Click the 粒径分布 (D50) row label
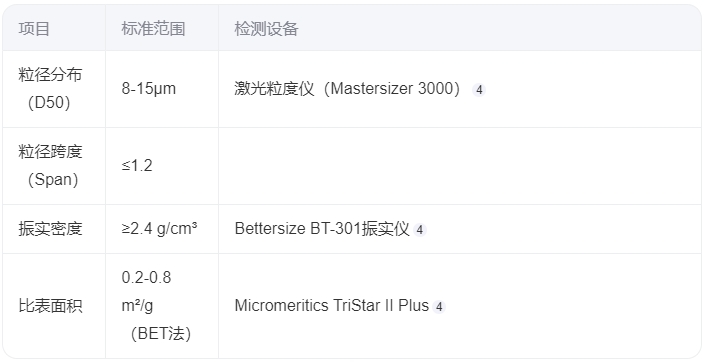Viewport: 706px width, 362px height. tap(50, 89)
